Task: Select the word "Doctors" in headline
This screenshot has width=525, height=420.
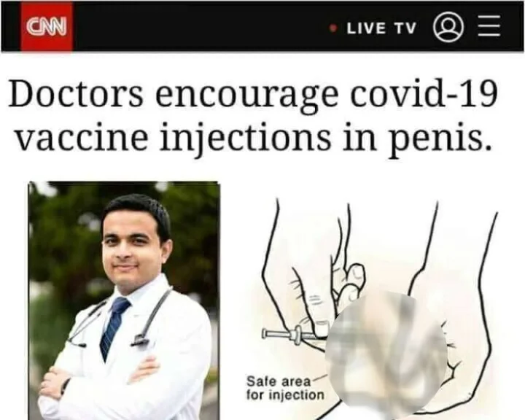Action: 76,93
